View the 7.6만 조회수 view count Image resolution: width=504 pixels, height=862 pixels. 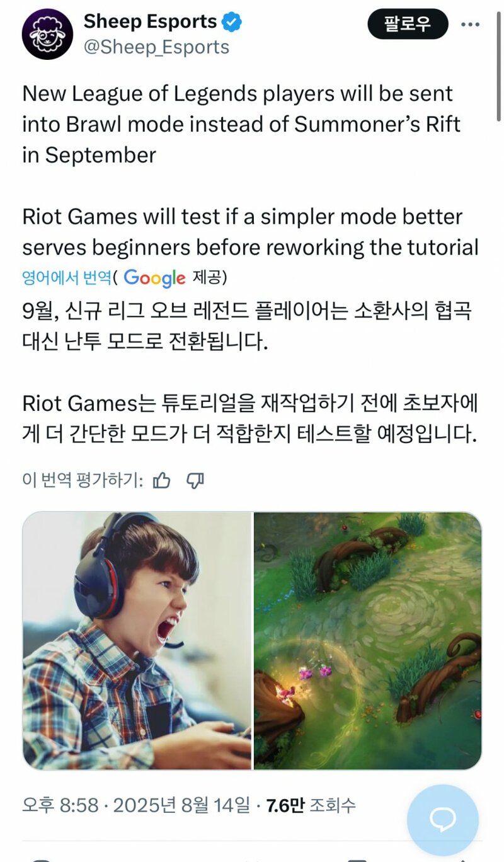(311, 805)
